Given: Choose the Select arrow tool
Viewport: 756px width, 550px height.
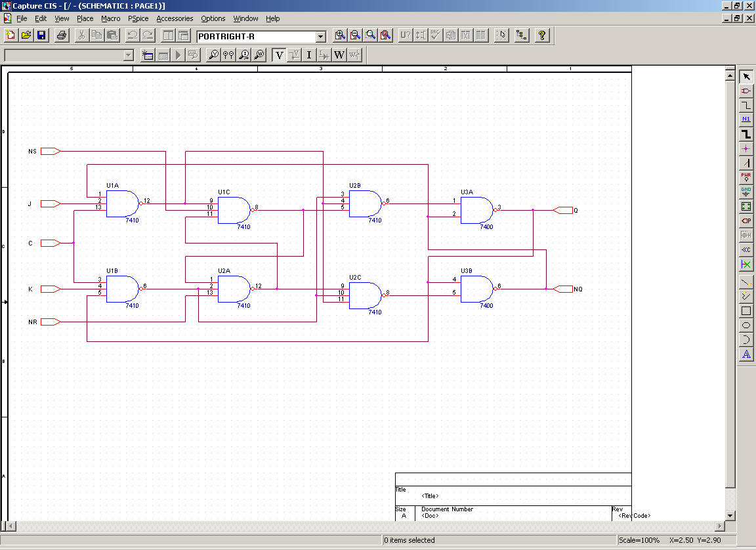Looking at the screenshot, I should pyautogui.click(x=746, y=77).
